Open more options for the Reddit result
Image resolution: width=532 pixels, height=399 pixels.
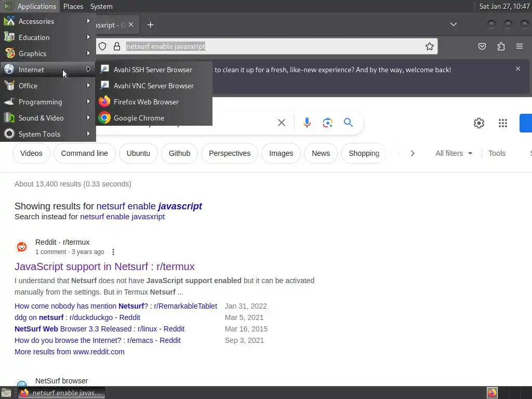click(x=113, y=252)
